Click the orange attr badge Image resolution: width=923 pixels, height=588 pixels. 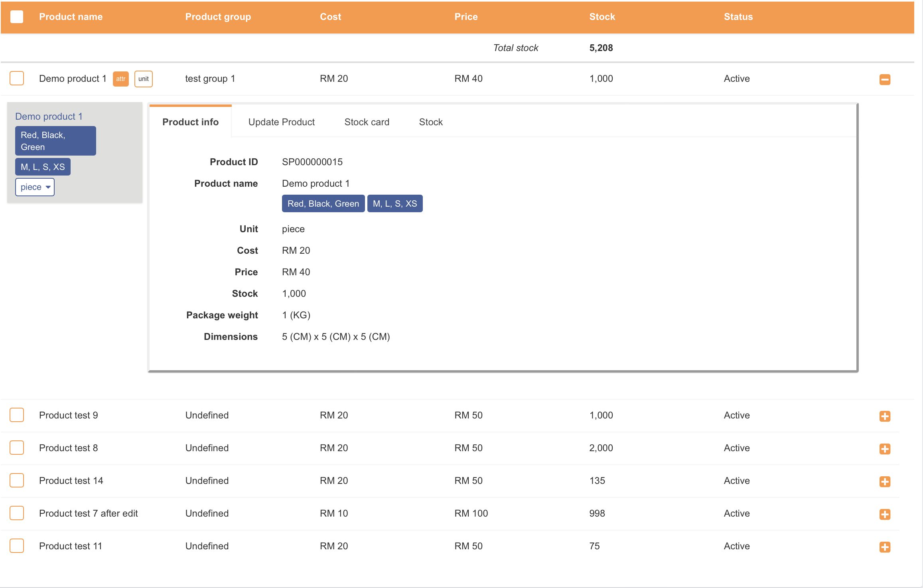point(120,79)
